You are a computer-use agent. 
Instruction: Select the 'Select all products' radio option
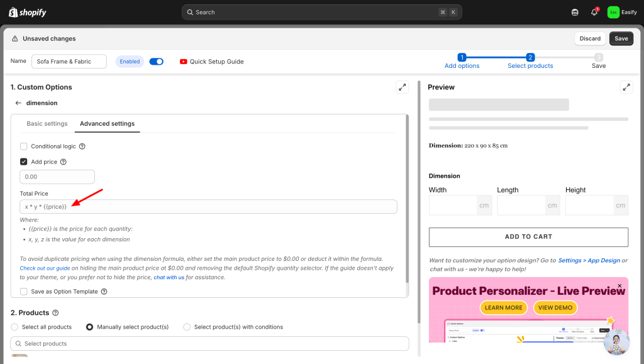coord(15,327)
